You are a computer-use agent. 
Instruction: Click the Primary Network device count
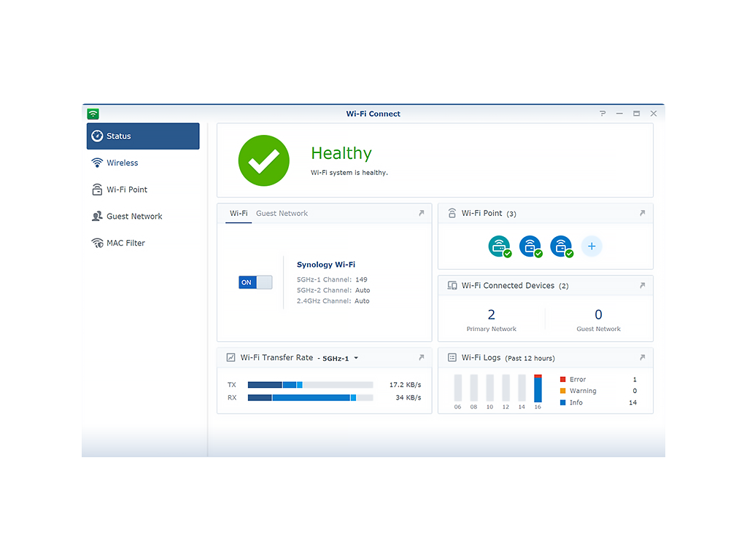491,314
